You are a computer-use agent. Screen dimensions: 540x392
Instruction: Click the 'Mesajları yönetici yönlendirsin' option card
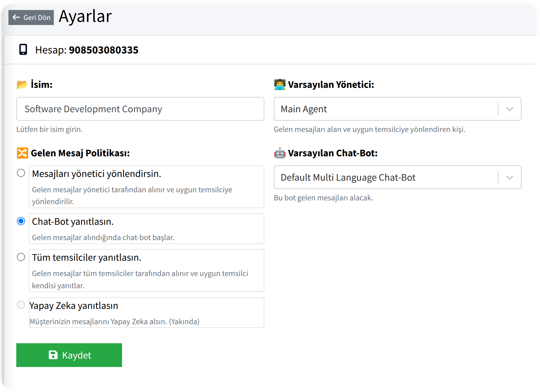point(146,187)
